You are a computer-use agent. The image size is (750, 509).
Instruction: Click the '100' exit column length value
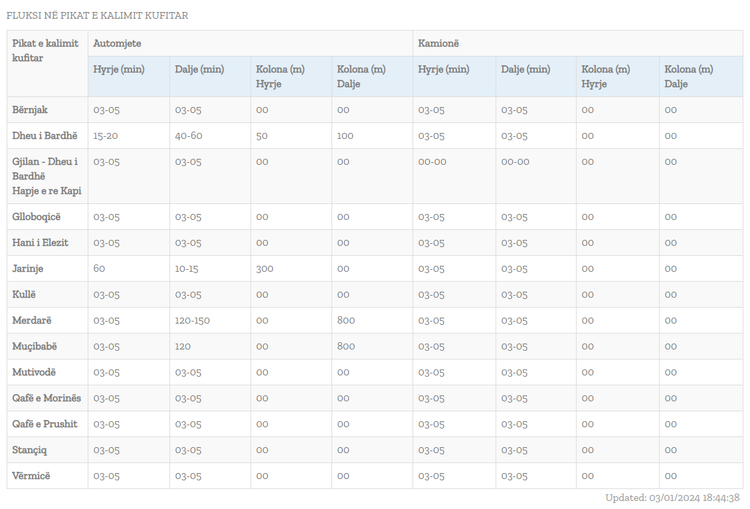coord(345,136)
